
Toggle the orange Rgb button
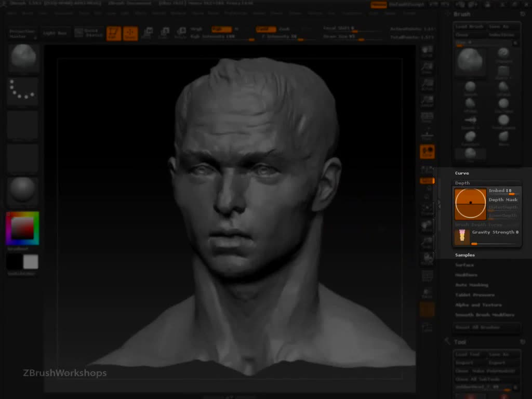point(221,29)
